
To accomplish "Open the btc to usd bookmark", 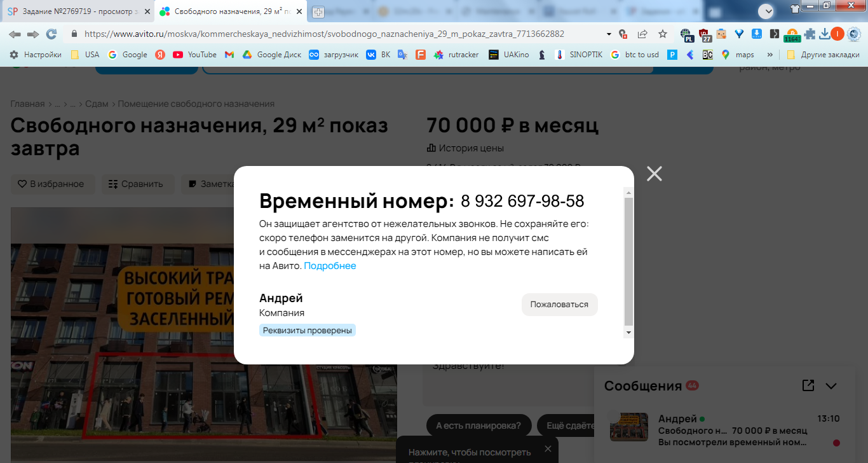I will pyautogui.click(x=634, y=55).
